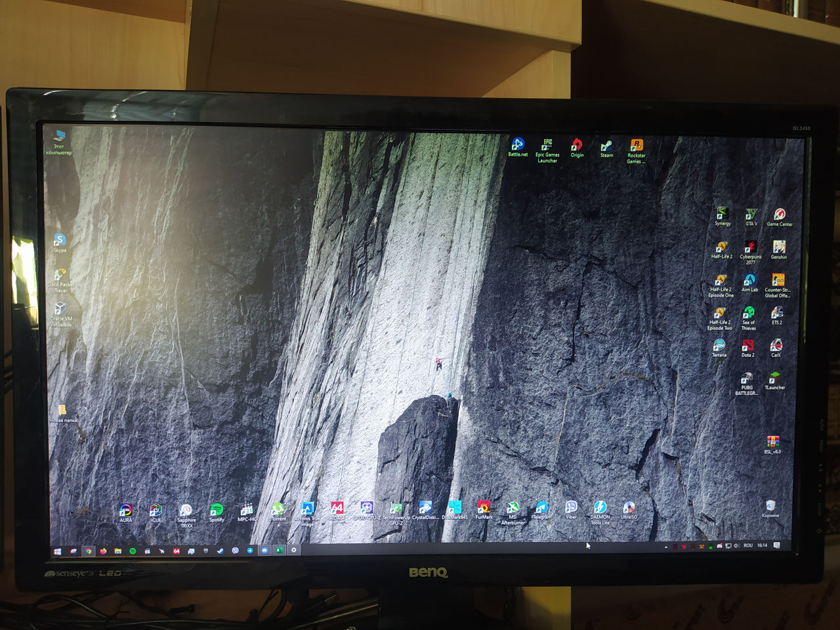The image size is (840, 630).
Task: Open the Battle.net desktop shortcut
Action: (x=518, y=147)
